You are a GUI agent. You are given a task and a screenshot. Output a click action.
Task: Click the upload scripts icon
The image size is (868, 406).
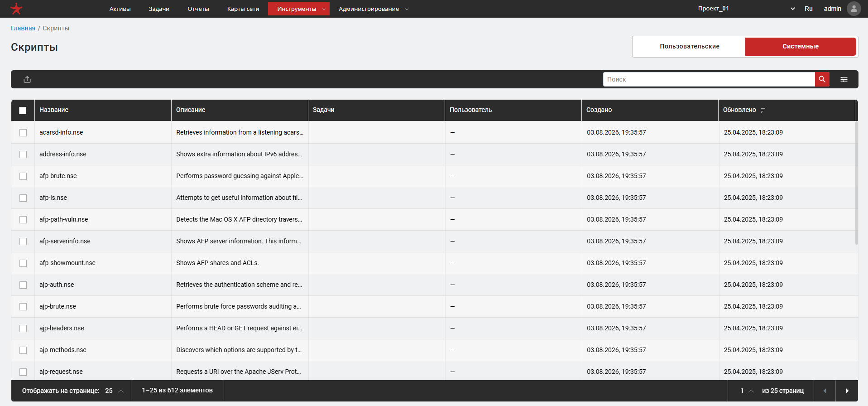[27, 79]
